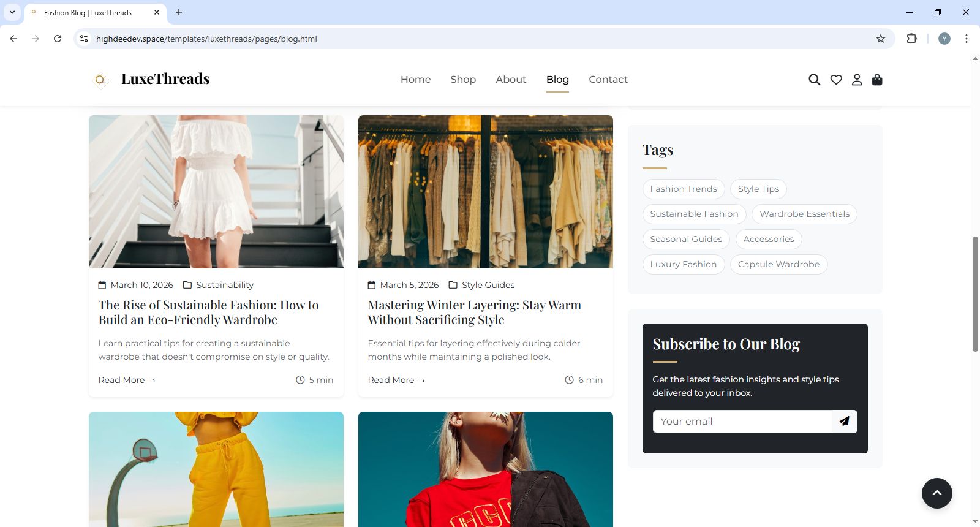This screenshot has width=980, height=527.
Task: Select the Wardrobe Essentials tag
Action: (804, 214)
